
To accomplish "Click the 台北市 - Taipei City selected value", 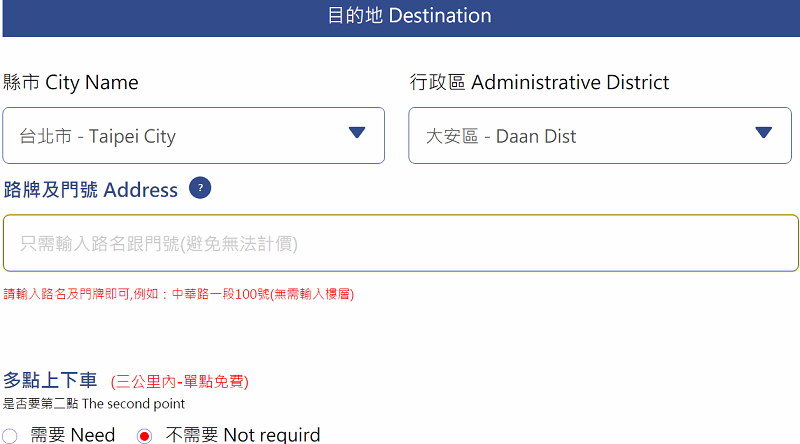I will coord(98,137).
